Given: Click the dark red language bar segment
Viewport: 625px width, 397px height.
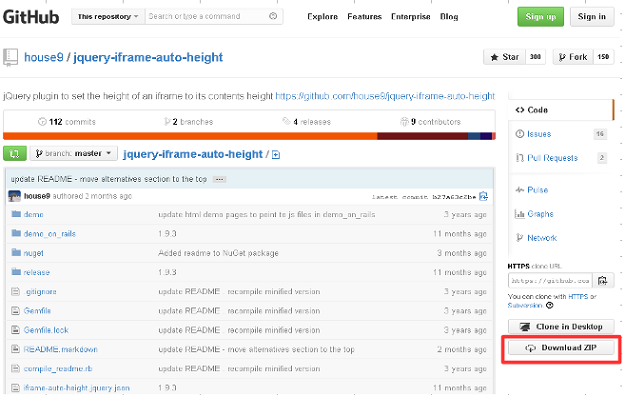Looking at the screenshot, I should (x=423, y=136).
